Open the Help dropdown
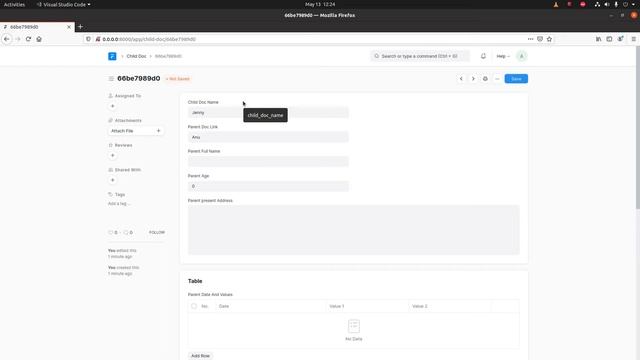Image resolution: width=640 pixels, height=360 pixels. [503, 56]
